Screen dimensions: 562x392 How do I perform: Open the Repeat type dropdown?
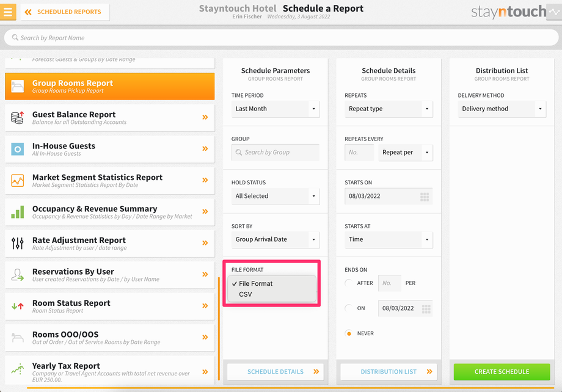tap(389, 109)
